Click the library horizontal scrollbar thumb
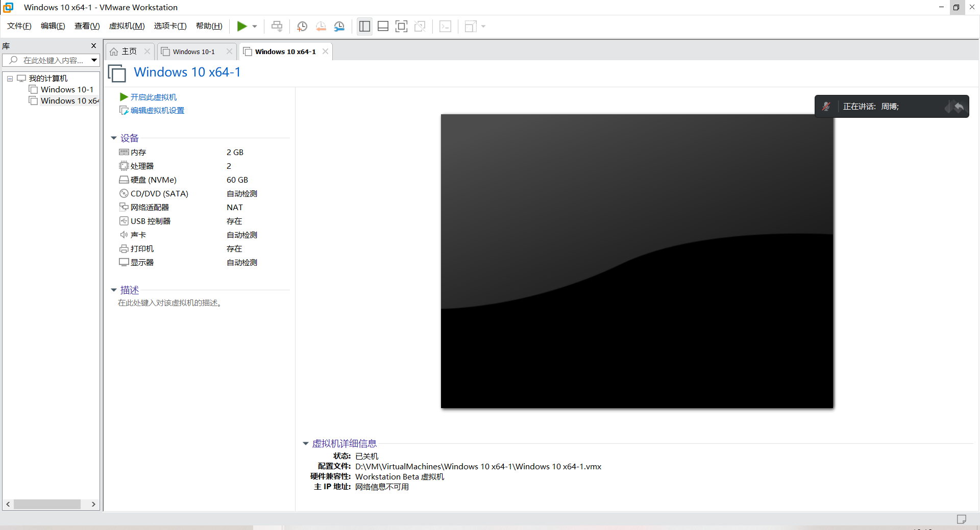 click(47, 504)
